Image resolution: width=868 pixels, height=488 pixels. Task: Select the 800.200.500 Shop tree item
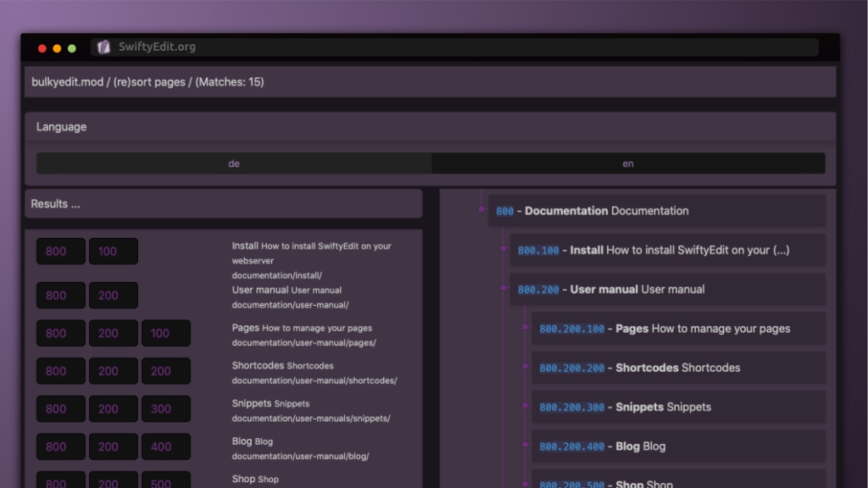(679, 480)
